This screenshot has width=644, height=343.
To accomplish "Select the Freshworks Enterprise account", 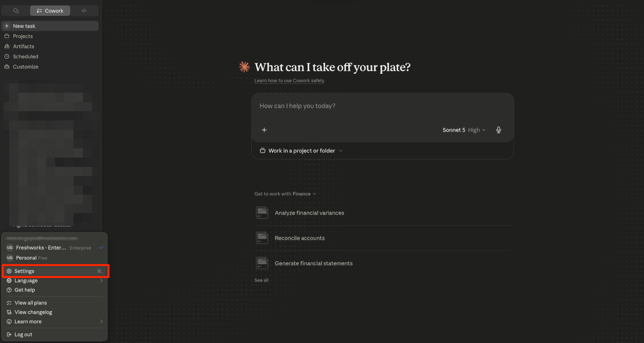I will 55,248.
